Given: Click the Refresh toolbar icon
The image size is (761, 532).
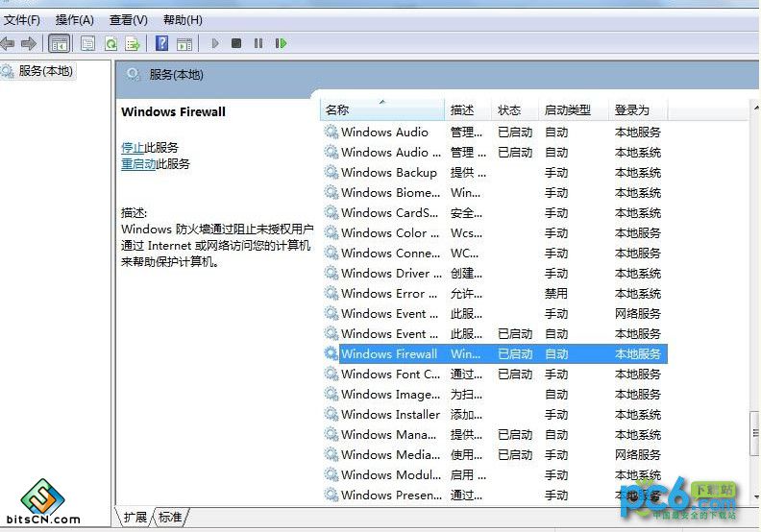Looking at the screenshot, I should pos(110,43).
